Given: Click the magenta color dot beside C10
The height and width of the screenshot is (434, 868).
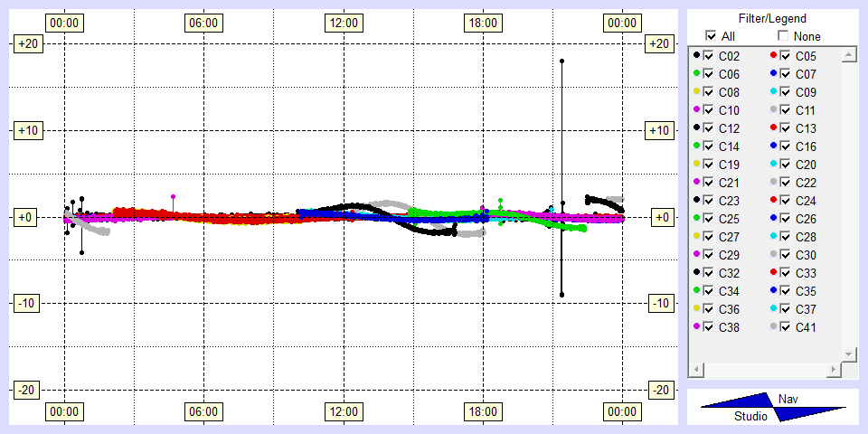Looking at the screenshot, I should coord(696,110).
